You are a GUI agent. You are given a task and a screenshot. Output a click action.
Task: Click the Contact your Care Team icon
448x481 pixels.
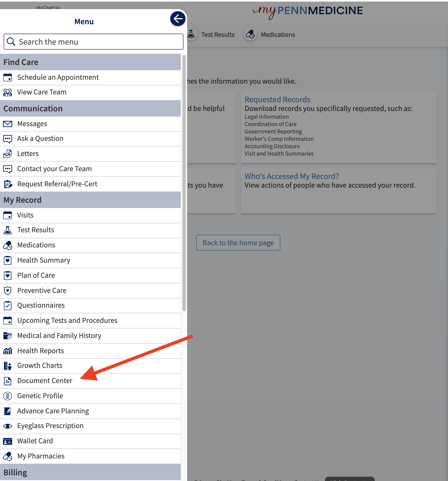tap(8, 169)
